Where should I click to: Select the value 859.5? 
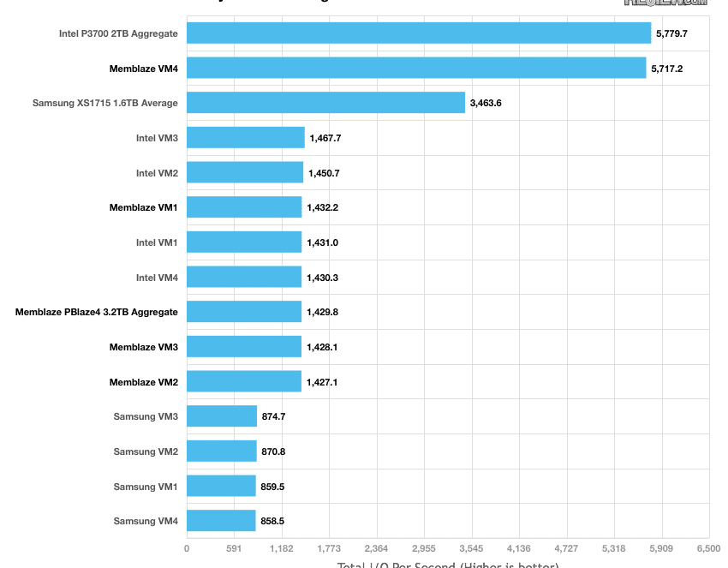click(x=272, y=487)
